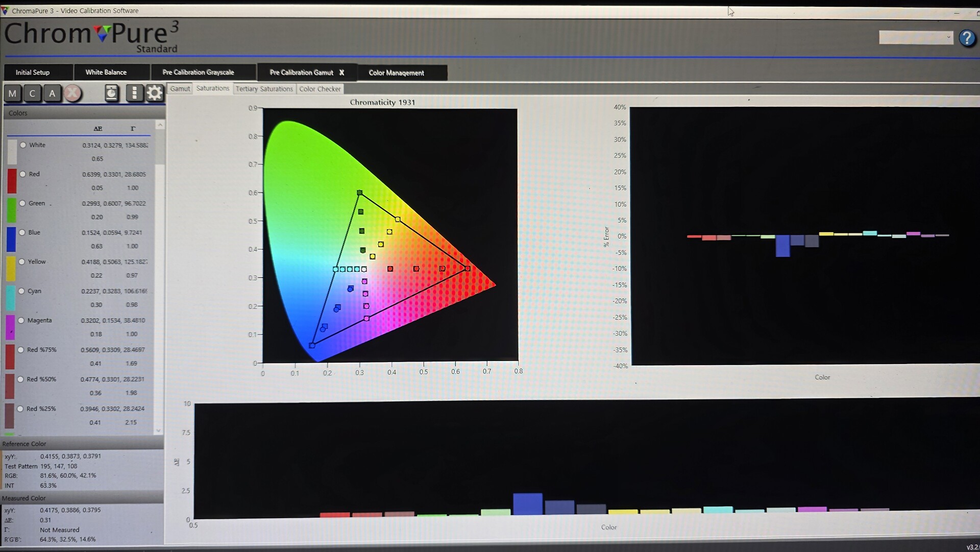Click the blue help question mark icon
980x552 pixels.
pos(966,38)
